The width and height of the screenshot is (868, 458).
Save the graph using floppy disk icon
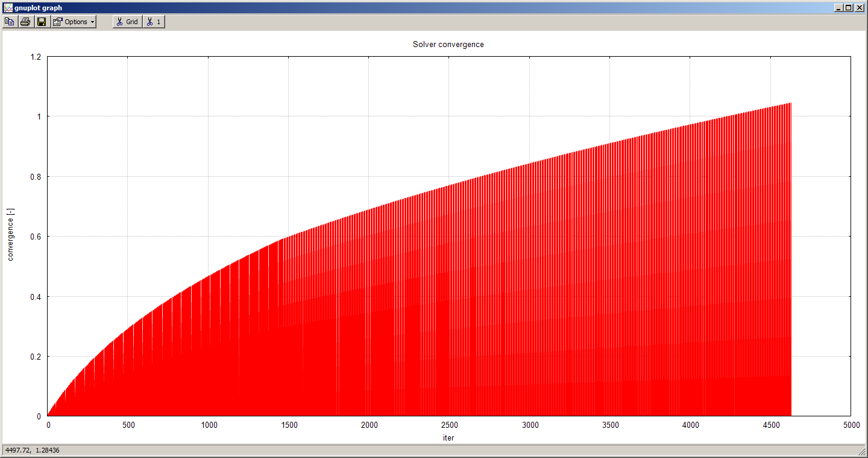42,22
